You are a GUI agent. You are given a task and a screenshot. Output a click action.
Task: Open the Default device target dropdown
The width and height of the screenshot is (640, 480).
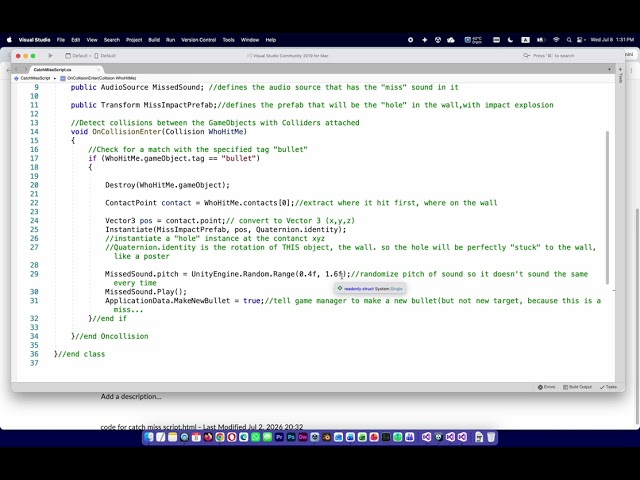point(105,56)
